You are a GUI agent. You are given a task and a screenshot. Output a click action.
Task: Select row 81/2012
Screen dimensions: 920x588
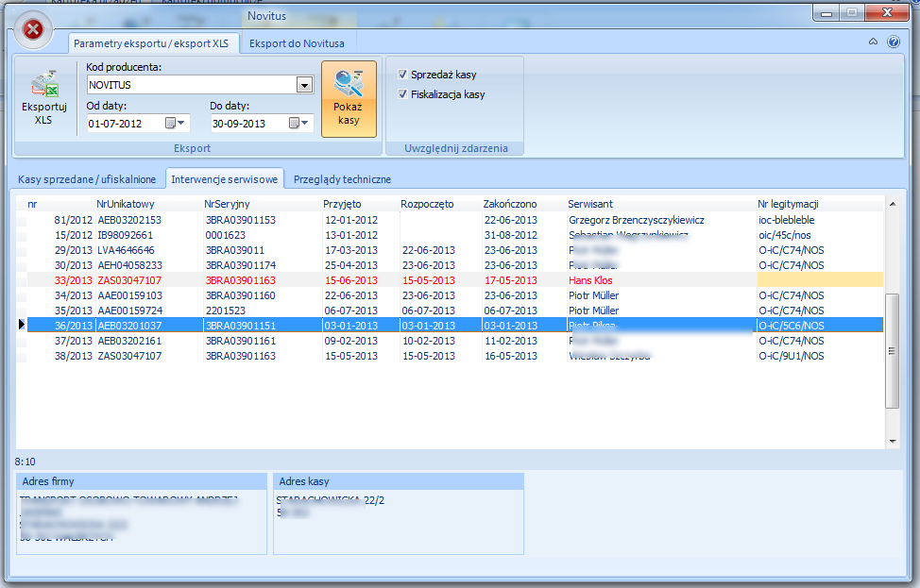tap(454, 220)
